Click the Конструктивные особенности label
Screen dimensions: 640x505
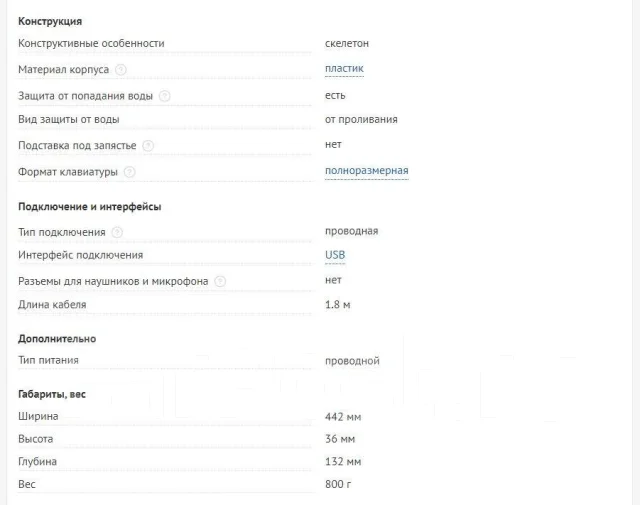pyautogui.click(x=91, y=43)
